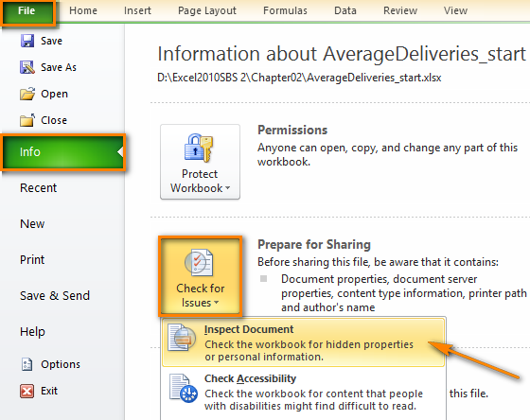
Task: Click the Check for Issues dropdown arrow
Action: 217,303
